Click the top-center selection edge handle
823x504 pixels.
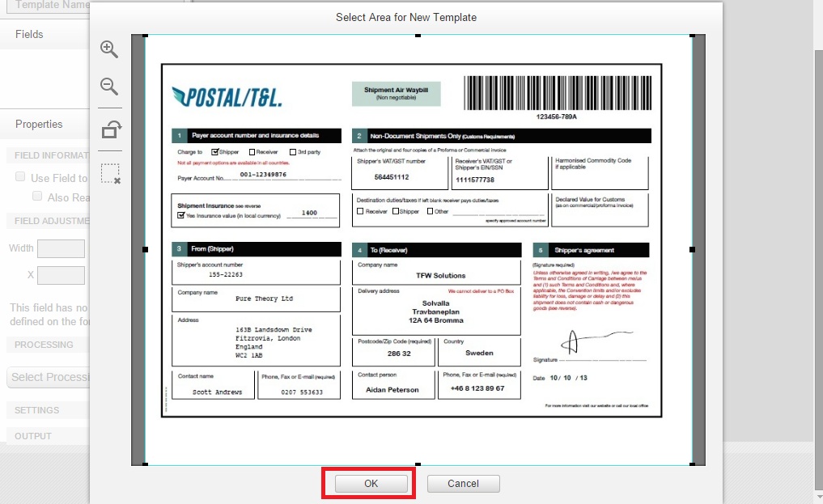[x=418, y=36]
